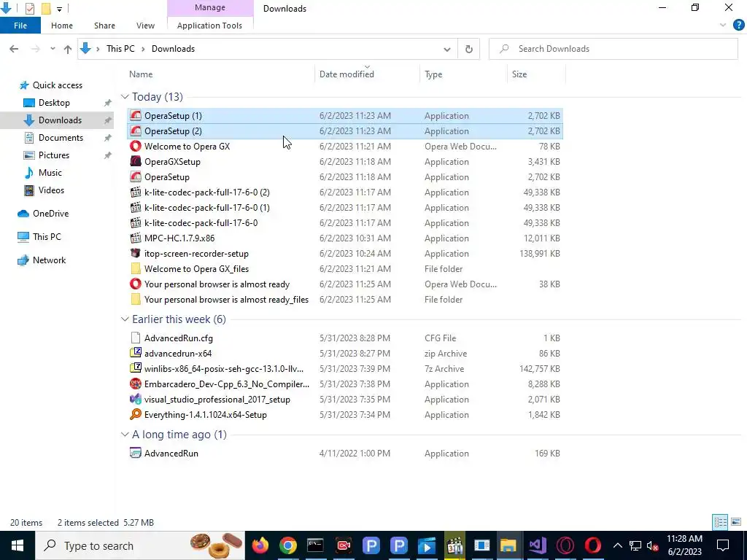The width and height of the screenshot is (747, 560).
Task: Click the Everything-1.4.1.1024.x64-Setup icon
Action: (136, 414)
